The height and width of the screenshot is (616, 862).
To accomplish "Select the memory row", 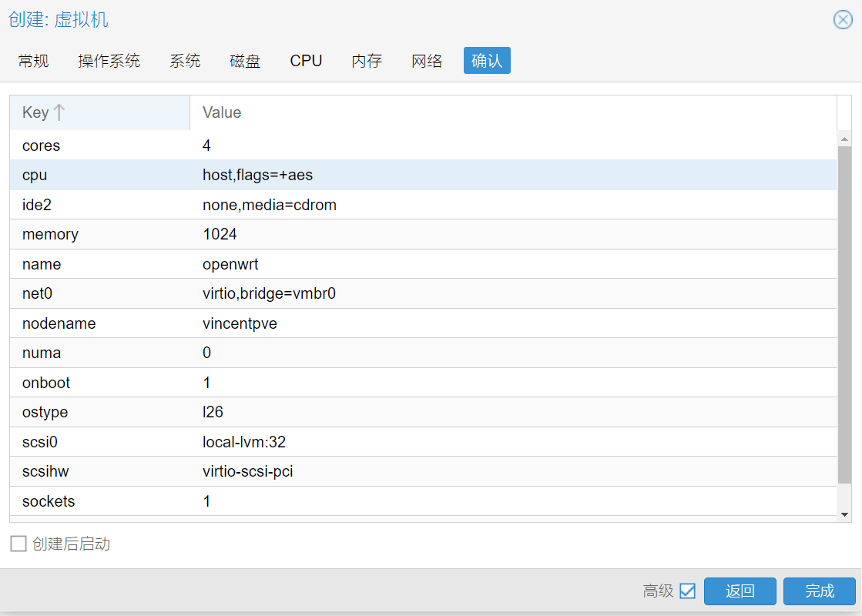I will (x=423, y=234).
